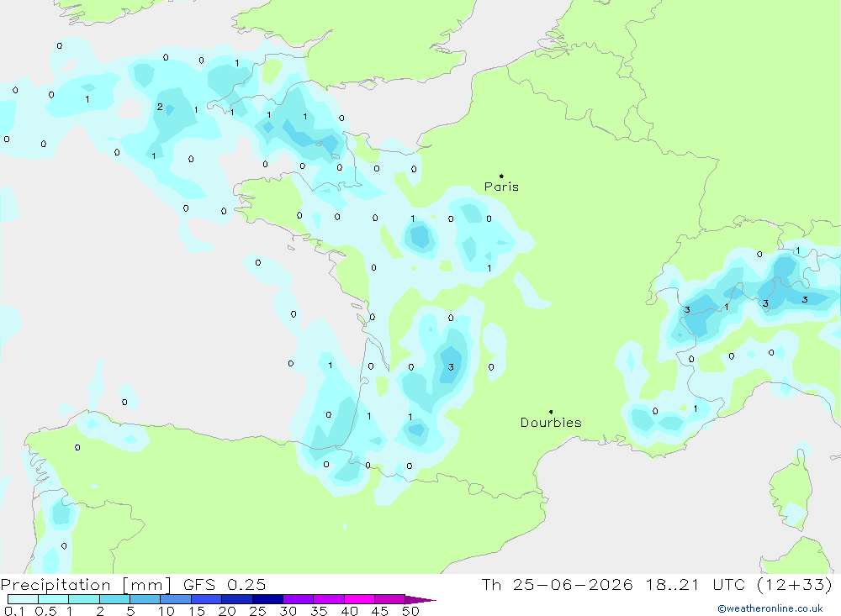Click the legend label '45'
Image resolution: width=841 pixels, height=616 pixels.
[380, 611]
